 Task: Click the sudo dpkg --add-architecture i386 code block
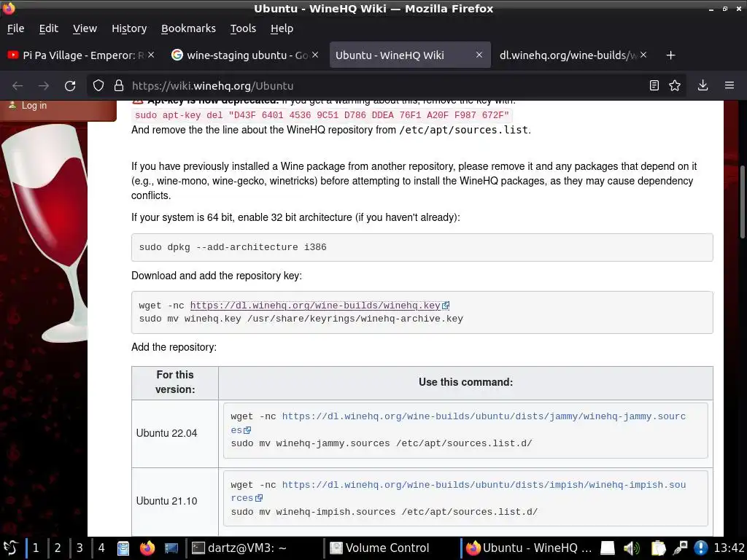[x=422, y=247]
